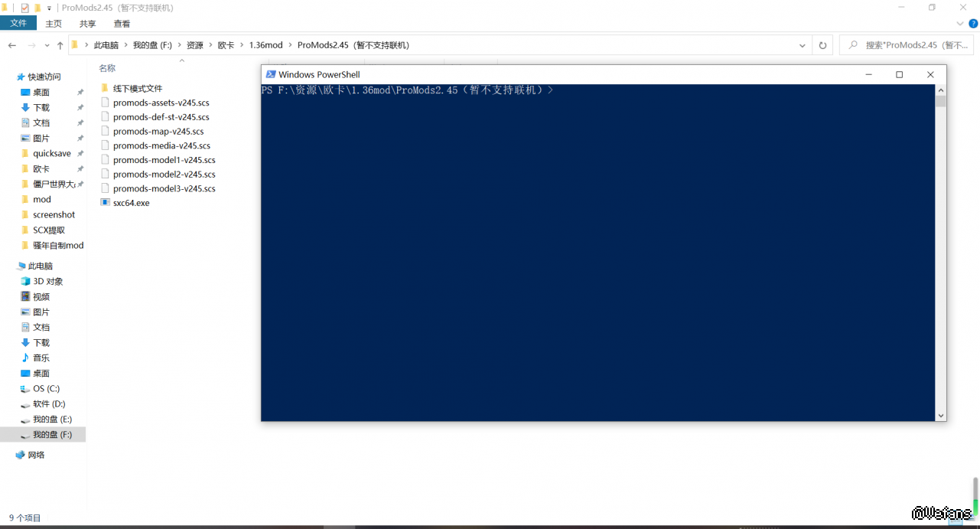980x529 pixels.
Task: Open the screenshot folder in sidebar
Action: [54, 214]
